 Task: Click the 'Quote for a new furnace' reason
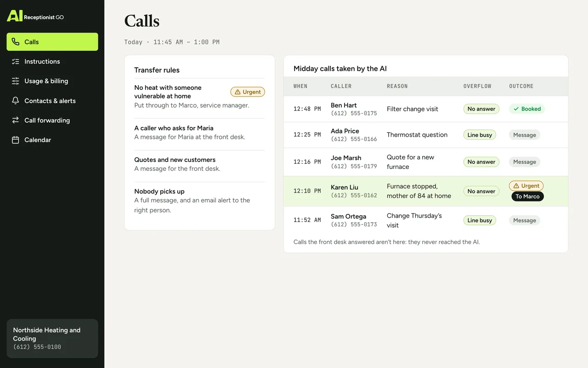pos(410,162)
